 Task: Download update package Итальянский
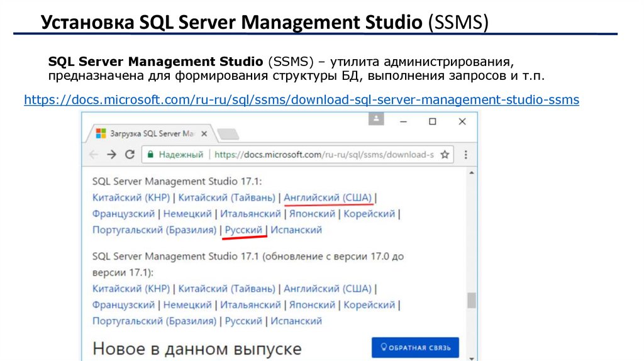250,305
